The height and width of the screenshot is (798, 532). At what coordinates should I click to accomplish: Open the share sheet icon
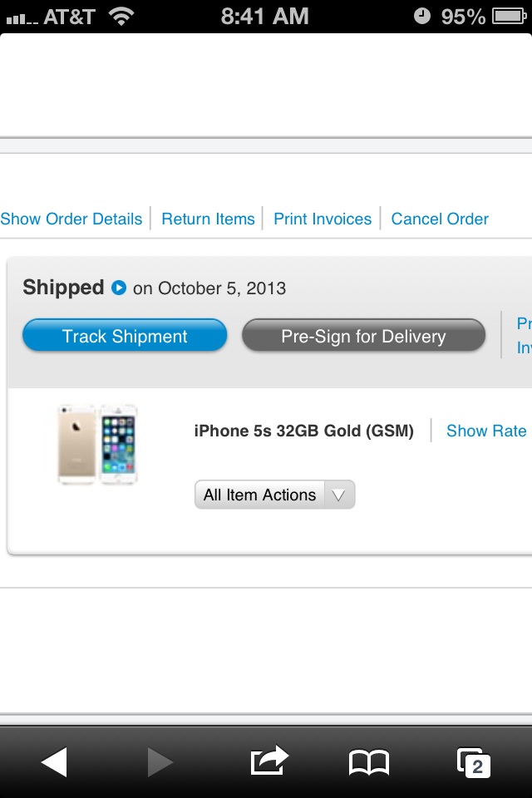pyautogui.click(x=269, y=761)
